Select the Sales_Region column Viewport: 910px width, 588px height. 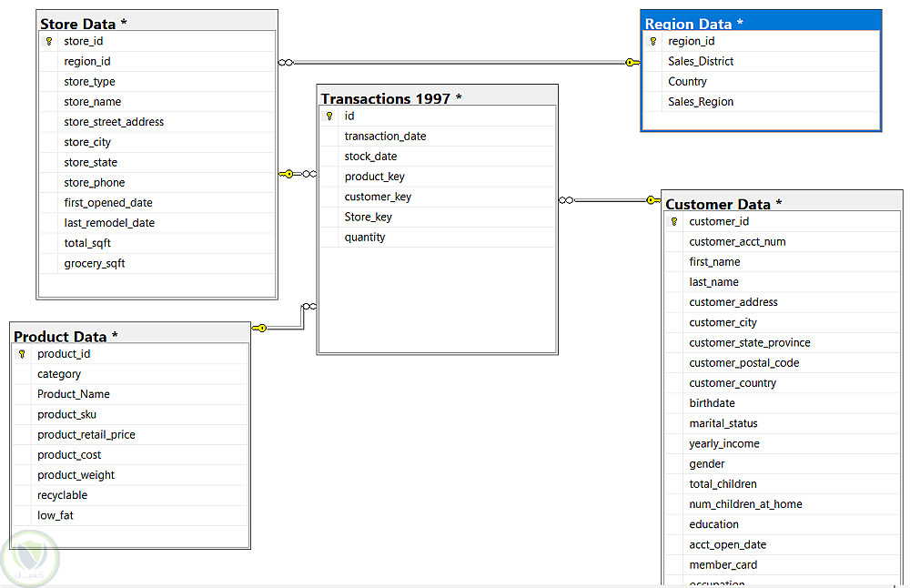pos(761,102)
